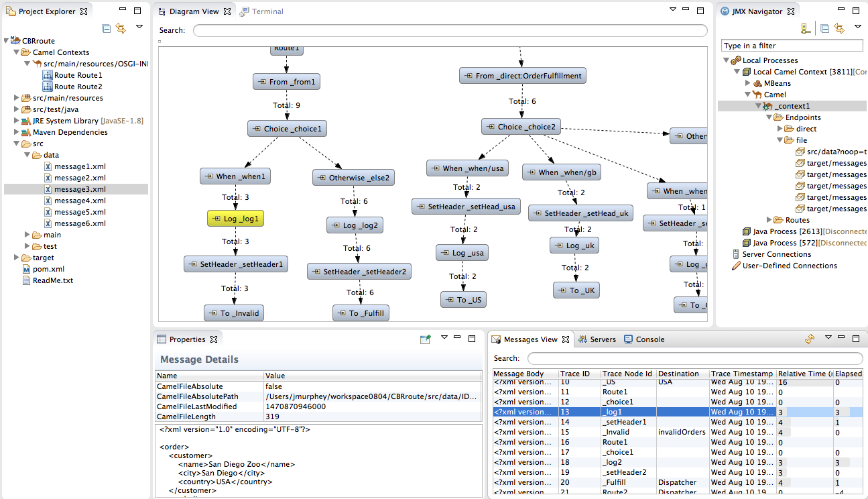Image resolution: width=868 pixels, height=499 pixels.
Task: Close the Diagram View tab
Action: [227, 11]
